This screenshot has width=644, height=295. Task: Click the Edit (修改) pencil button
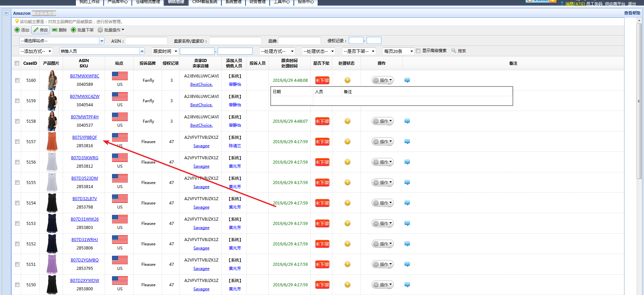(x=41, y=30)
